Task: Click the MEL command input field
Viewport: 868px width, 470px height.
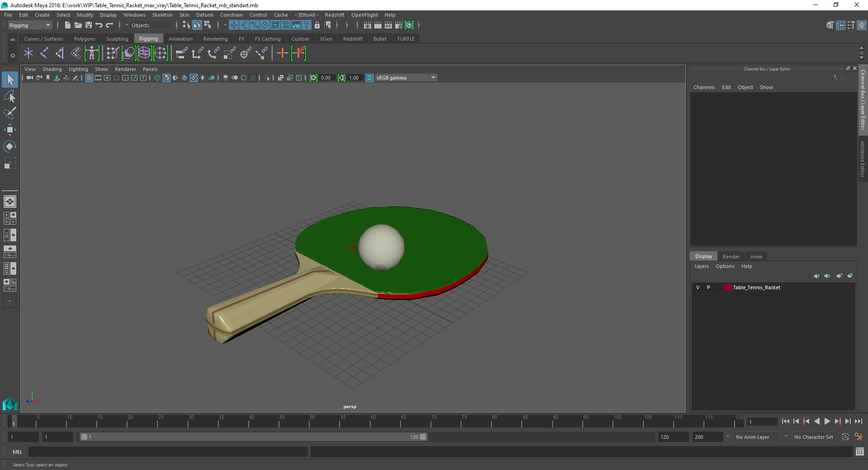Action: pyautogui.click(x=168, y=452)
